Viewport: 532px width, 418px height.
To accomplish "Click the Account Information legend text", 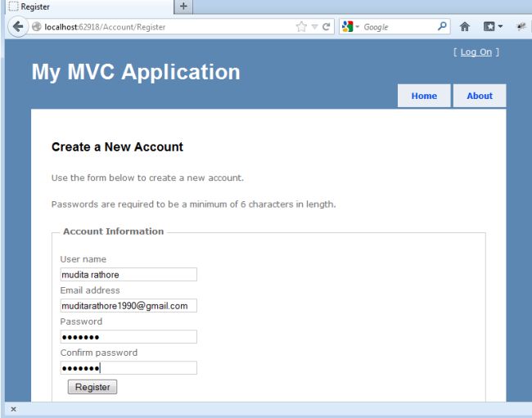I will click(x=113, y=231).
